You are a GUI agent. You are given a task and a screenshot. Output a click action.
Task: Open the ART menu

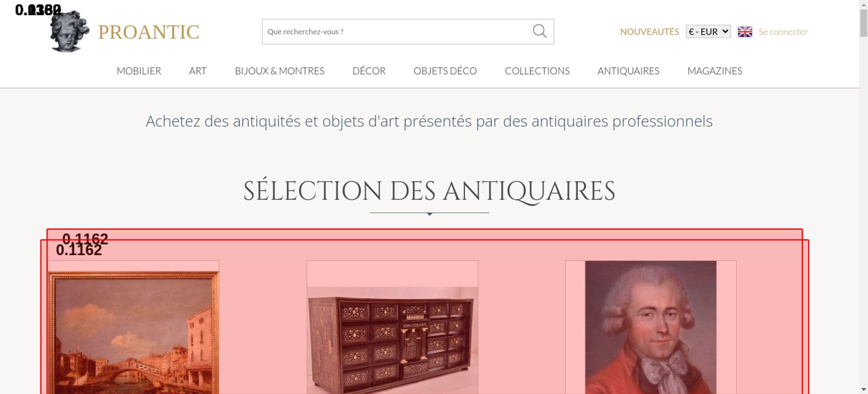click(x=198, y=71)
